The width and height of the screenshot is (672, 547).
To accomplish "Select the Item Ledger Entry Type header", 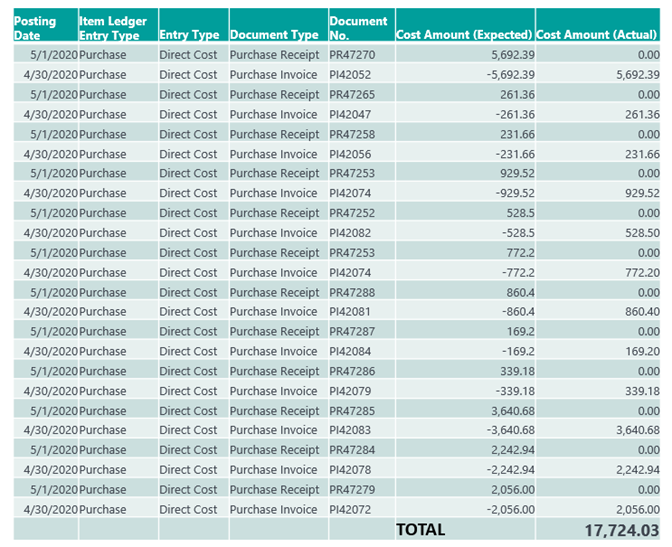I will (119, 25).
